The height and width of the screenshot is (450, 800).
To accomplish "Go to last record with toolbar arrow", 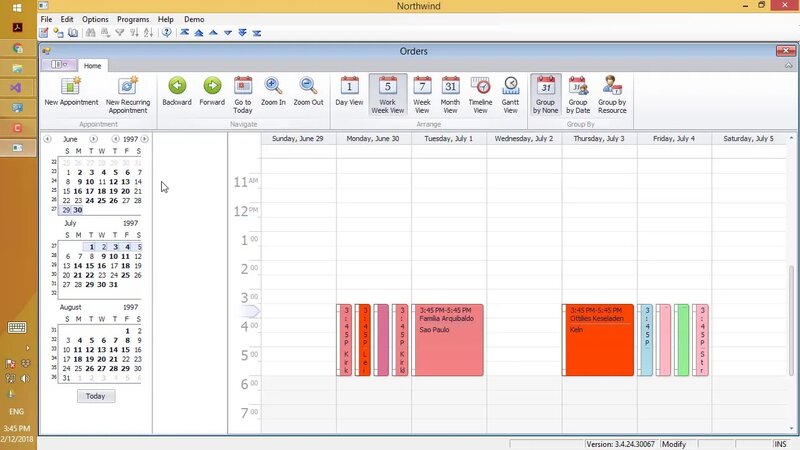I will (x=257, y=33).
